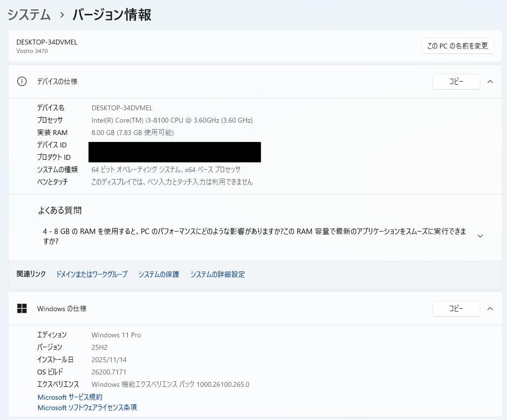The image size is (507, 420).
Task: Select the Windows 11 Pro edition value
Action: click(116, 335)
